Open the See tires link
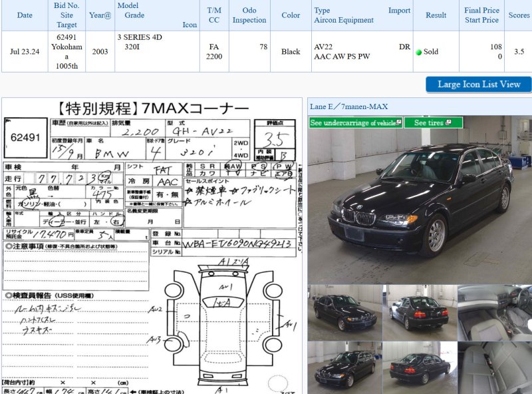Image resolution: width=532 pixels, height=394 pixels. [x=433, y=122]
